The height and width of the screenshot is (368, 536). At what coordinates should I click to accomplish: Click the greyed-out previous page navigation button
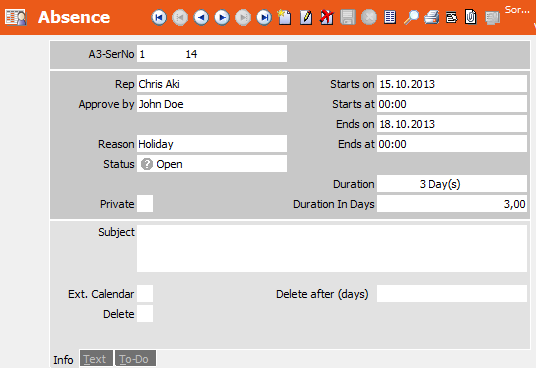(x=180, y=17)
